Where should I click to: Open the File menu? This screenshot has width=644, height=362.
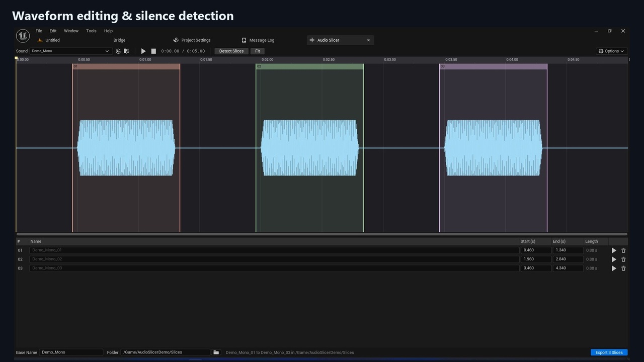pos(39,31)
